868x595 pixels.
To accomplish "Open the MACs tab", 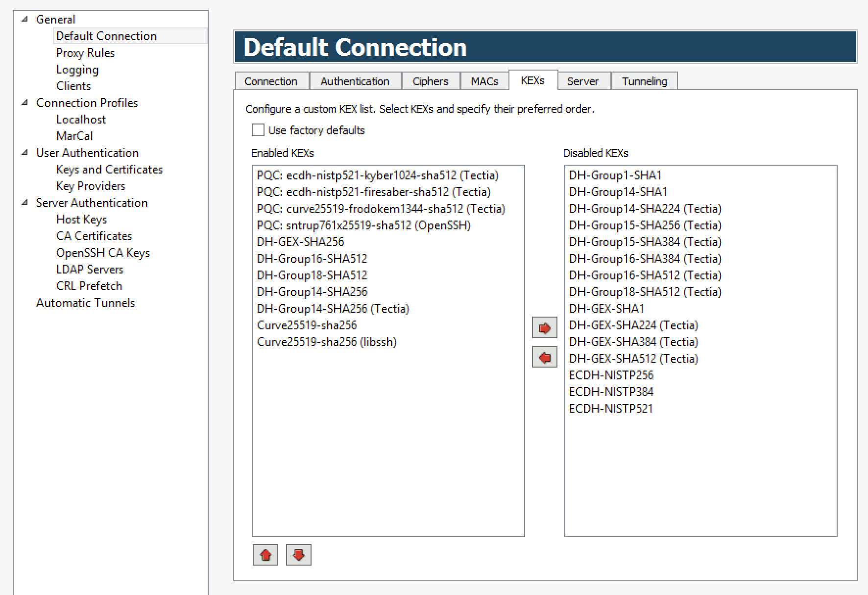I will 484,81.
